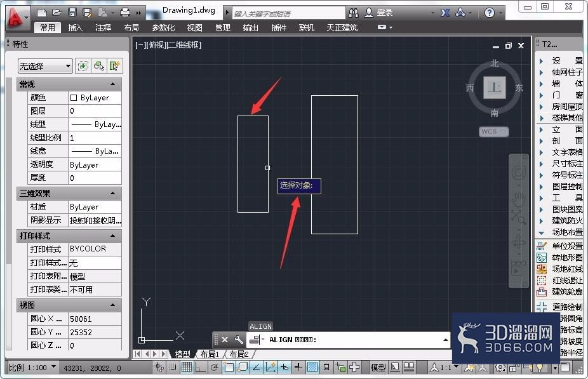
Task: Open the 注释 ribbon tab
Action: pos(103,28)
